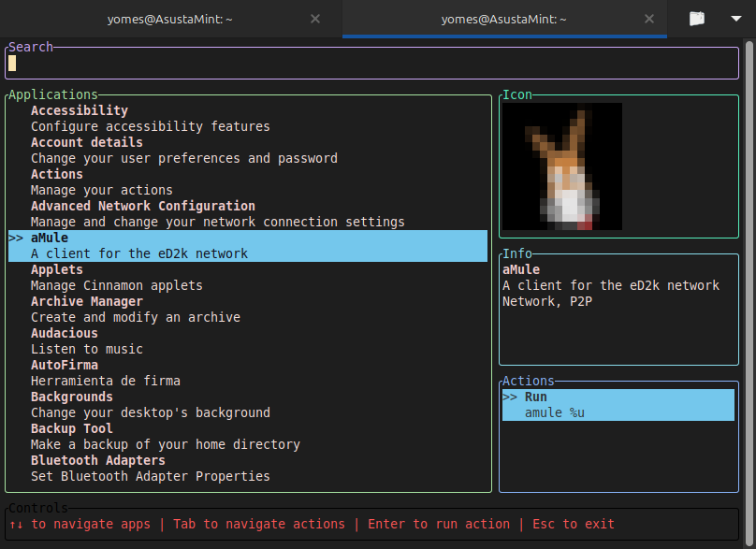This screenshot has height=549, width=756.
Task: Select Advanced Network Configuration
Action: coord(143,206)
